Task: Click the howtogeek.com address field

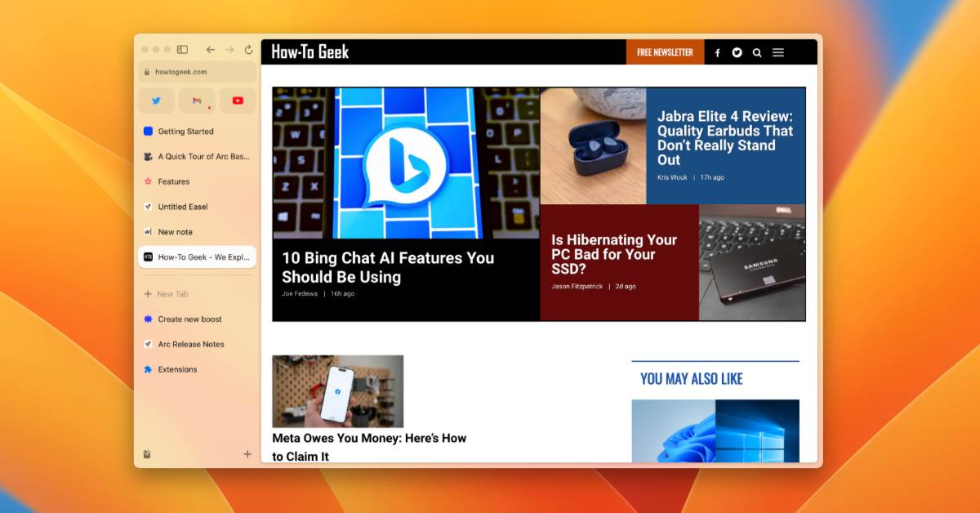Action: 197,72
